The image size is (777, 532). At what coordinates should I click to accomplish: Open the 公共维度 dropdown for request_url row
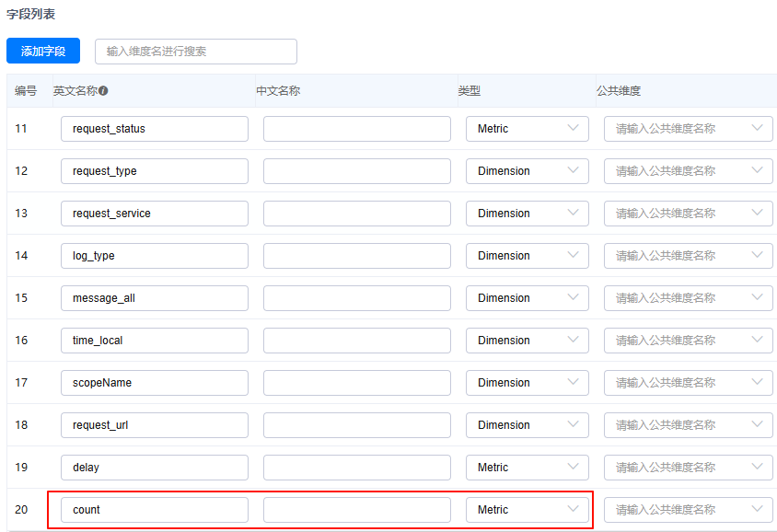[x=688, y=425]
